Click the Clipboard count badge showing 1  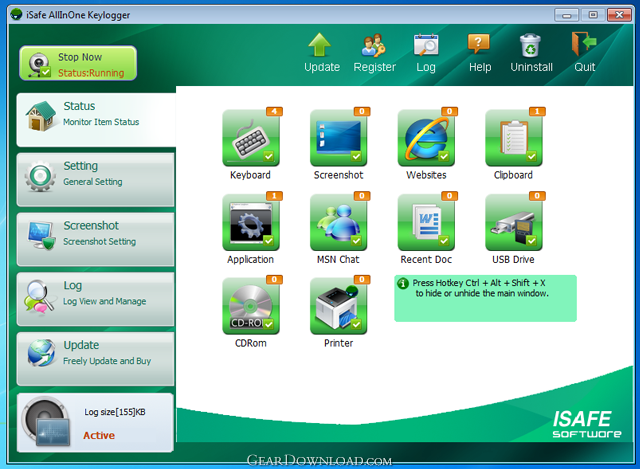click(537, 111)
